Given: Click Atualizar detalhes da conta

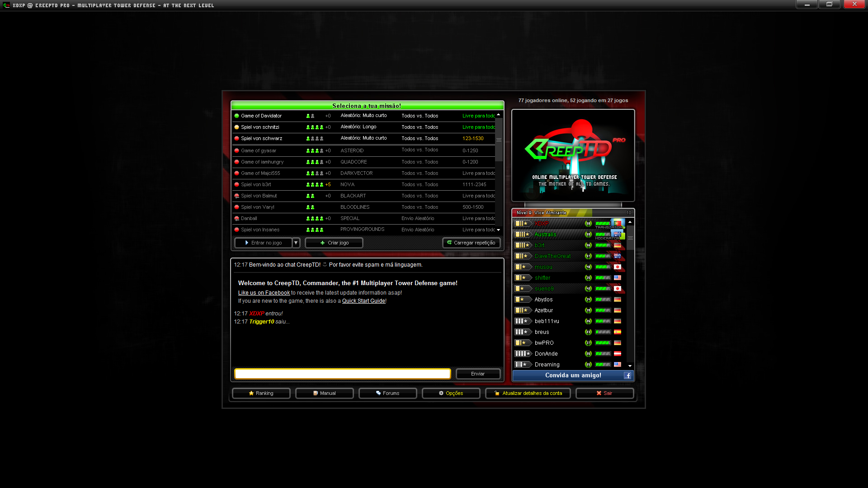Looking at the screenshot, I should point(528,393).
